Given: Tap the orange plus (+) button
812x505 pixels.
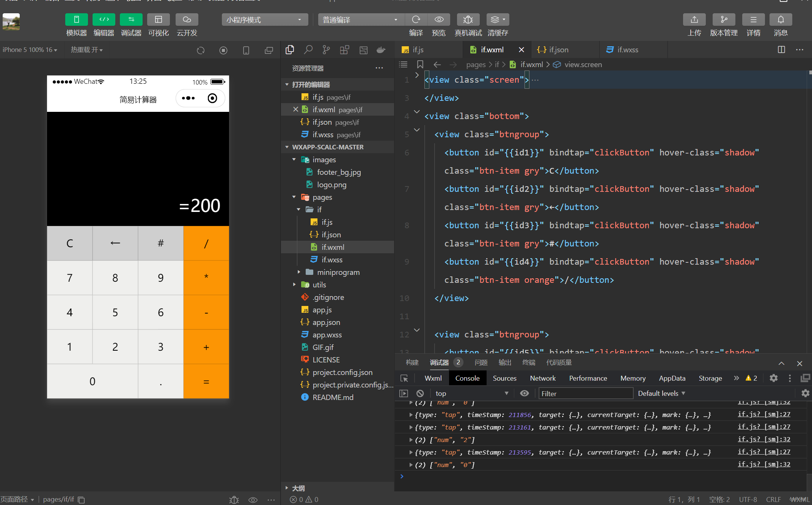Looking at the screenshot, I should (206, 347).
